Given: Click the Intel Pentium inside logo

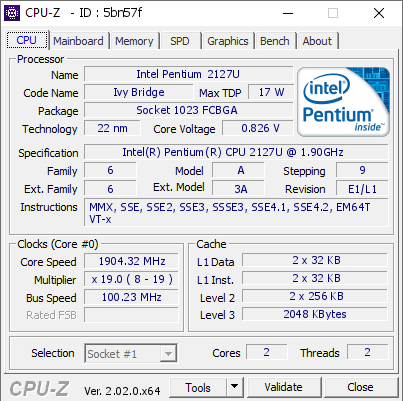Looking at the screenshot, I should (x=343, y=102).
